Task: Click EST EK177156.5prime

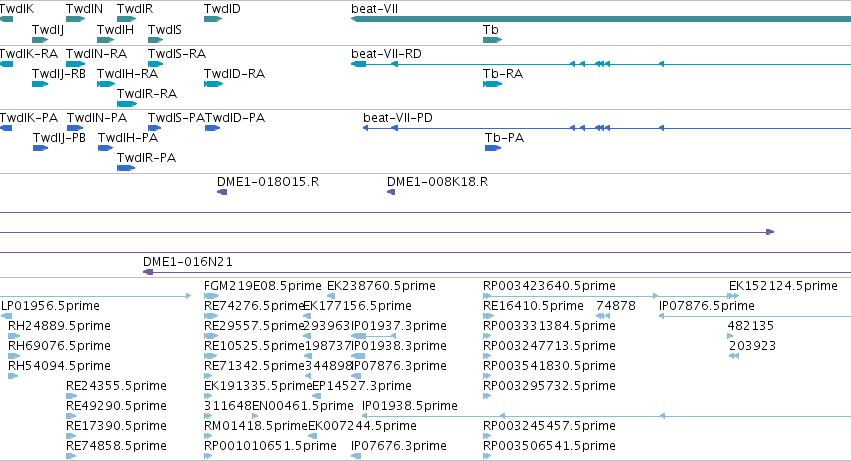Action: point(357,306)
